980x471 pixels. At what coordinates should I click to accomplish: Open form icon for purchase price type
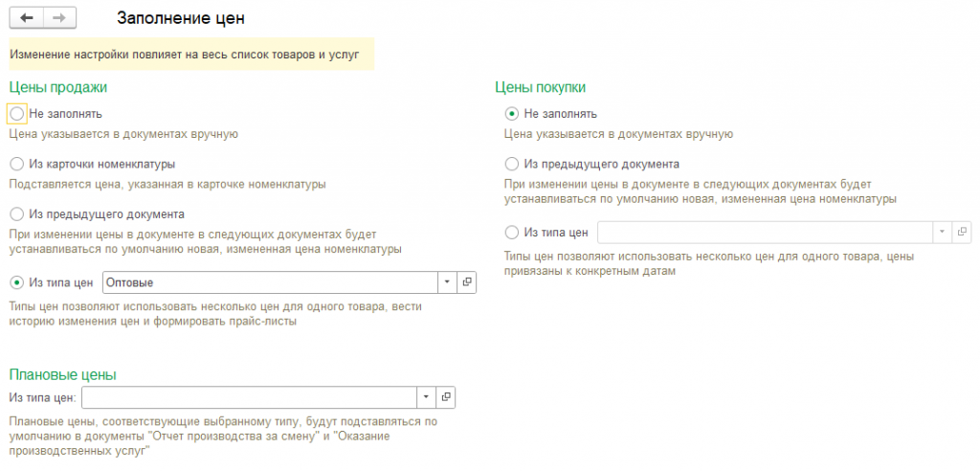[962, 232]
